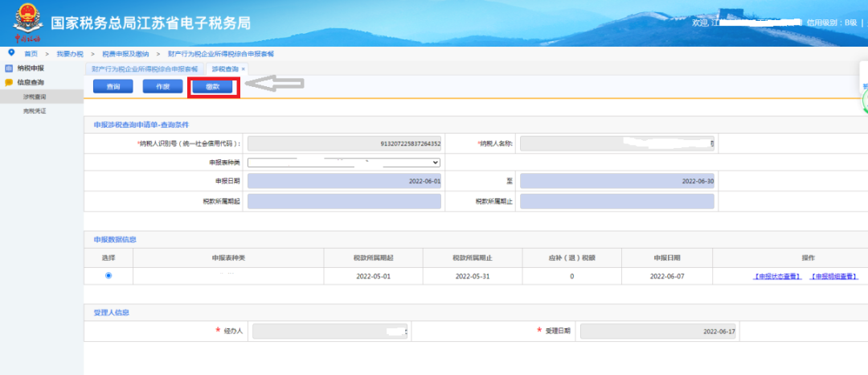The image size is (868, 375).
Task: Click the national tax emblem logo
Action: 27,23
